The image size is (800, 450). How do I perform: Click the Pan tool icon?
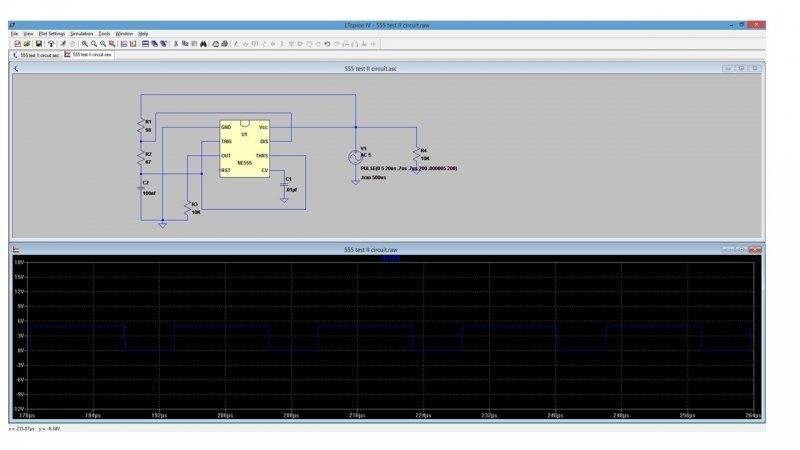tap(94, 44)
